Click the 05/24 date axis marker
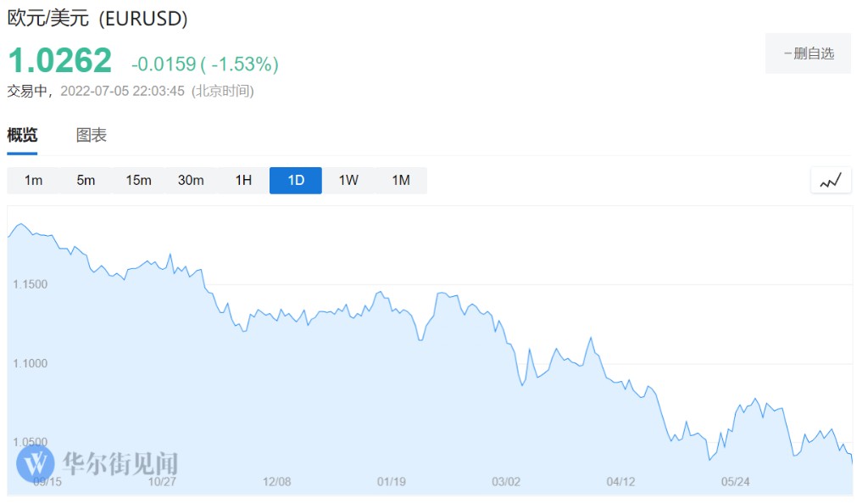The height and width of the screenshot is (504, 868). click(735, 482)
